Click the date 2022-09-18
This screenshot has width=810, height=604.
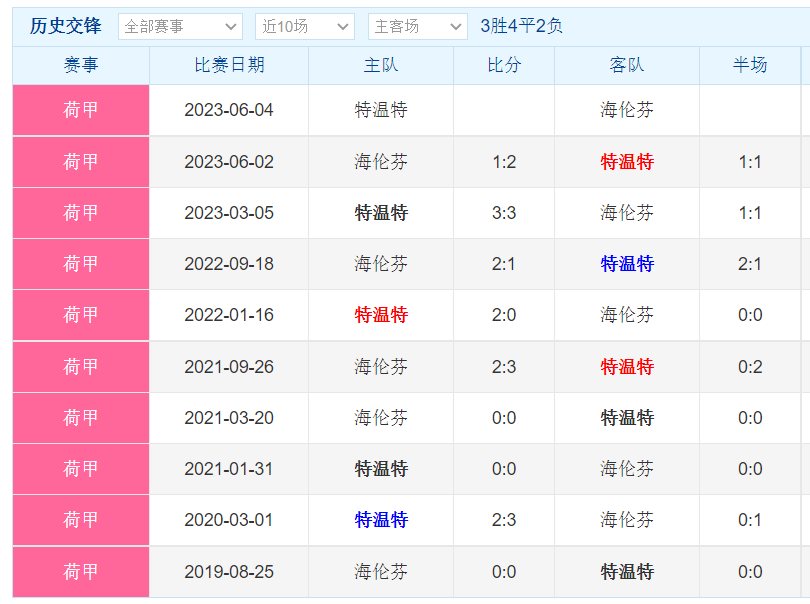tap(229, 264)
